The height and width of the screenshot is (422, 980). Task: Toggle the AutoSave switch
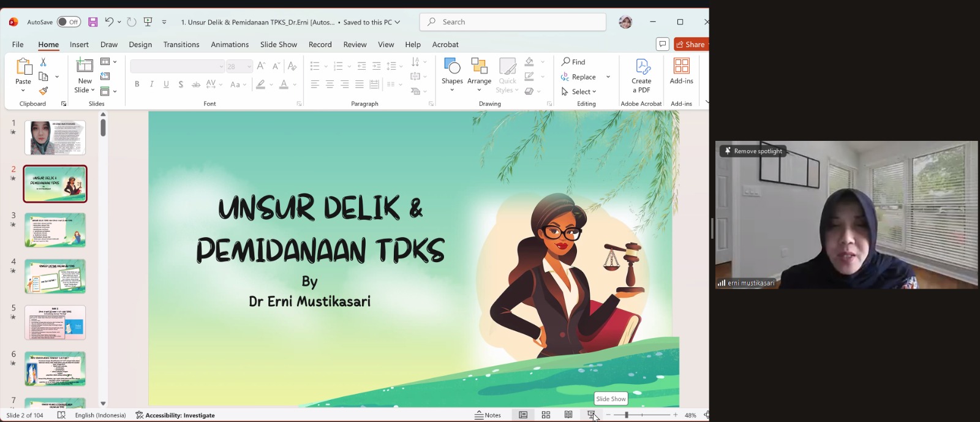tap(69, 22)
